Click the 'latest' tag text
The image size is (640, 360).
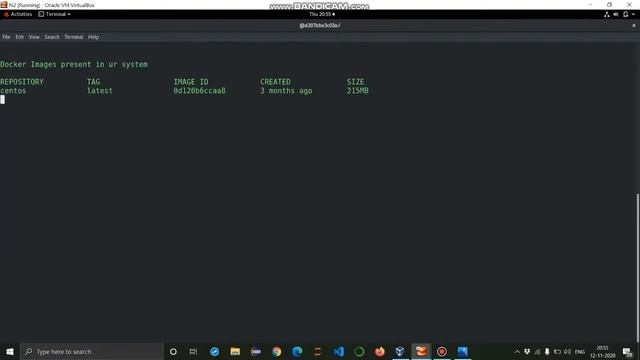coord(100,91)
